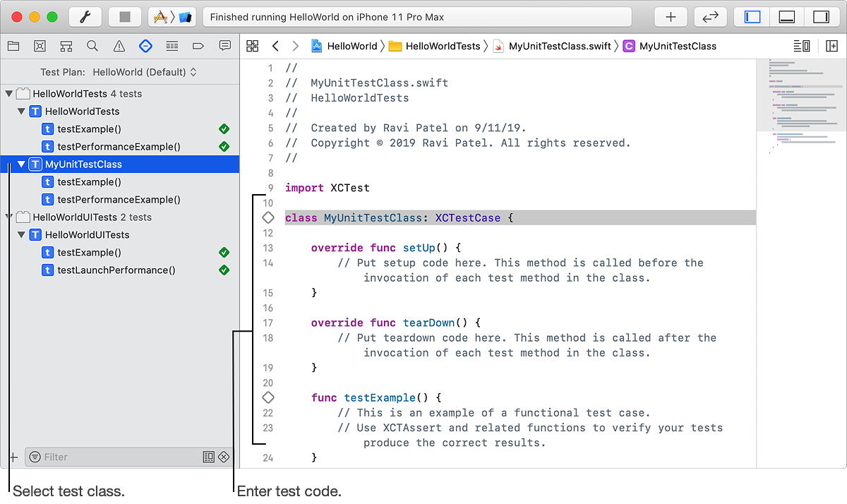Image resolution: width=847 pixels, height=504 pixels.
Task: Click green status of HelloWorldTests testPerformanceExample()
Action: coord(224,146)
